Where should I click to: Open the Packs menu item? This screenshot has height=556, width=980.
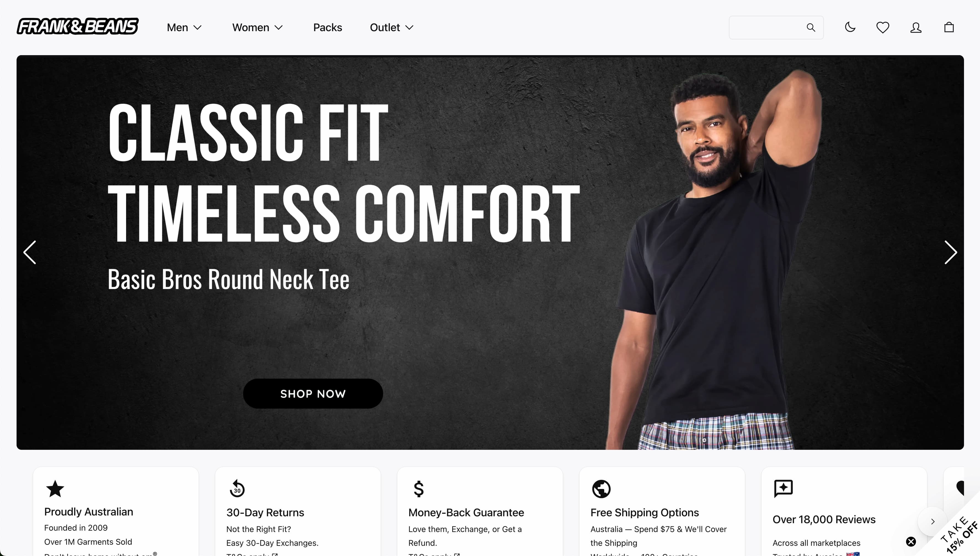tap(327, 28)
